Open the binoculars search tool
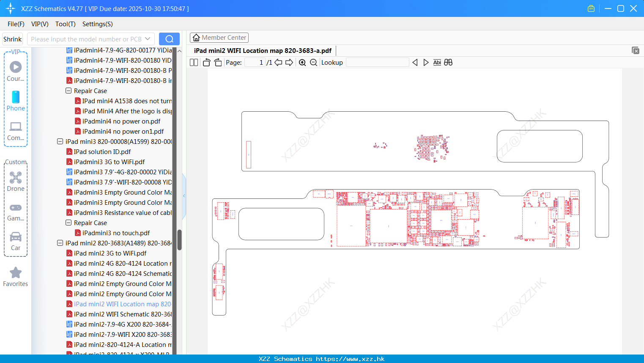Viewport: 644px width, 363px height. (448, 63)
